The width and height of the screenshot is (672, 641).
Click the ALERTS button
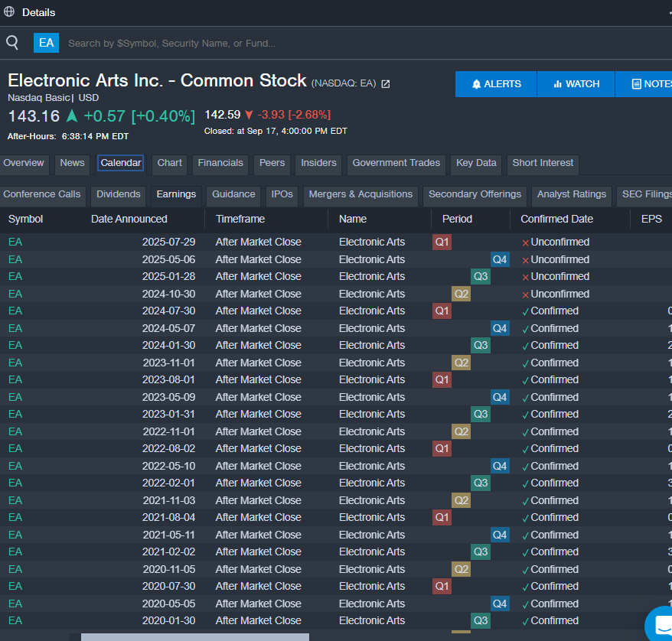point(496,84)
